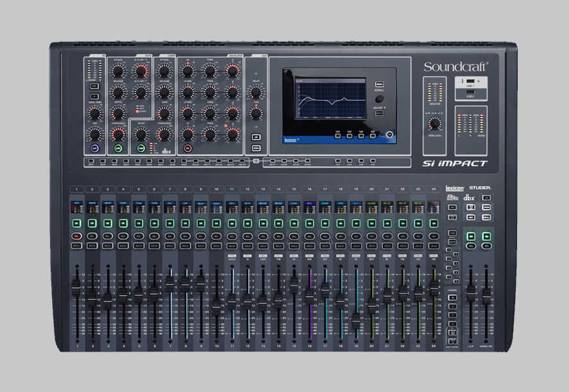Click the channel 19 fader handle
569x392 pixels.
(x=356, y=321)
